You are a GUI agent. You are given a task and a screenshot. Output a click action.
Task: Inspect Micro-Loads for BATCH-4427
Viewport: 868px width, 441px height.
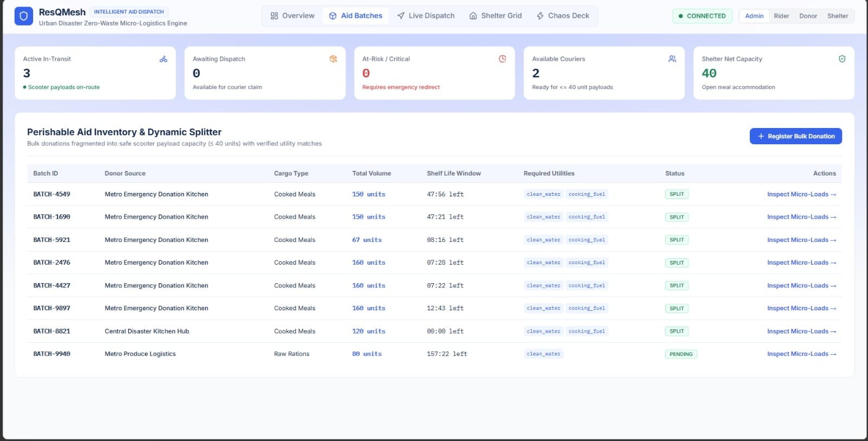point(801,285)
